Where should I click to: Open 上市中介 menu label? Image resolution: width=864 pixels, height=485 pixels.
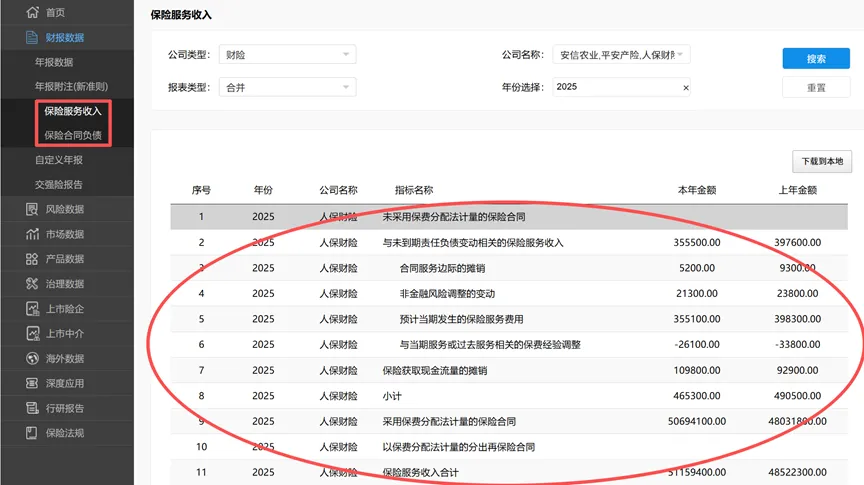tap(64, 333)
